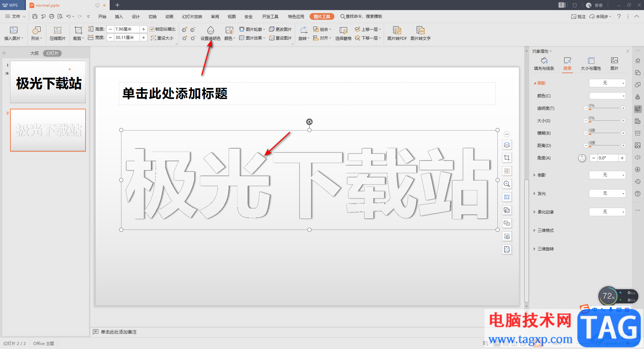Open the 阴影 shadow preset dropdown

coord(607,83)
